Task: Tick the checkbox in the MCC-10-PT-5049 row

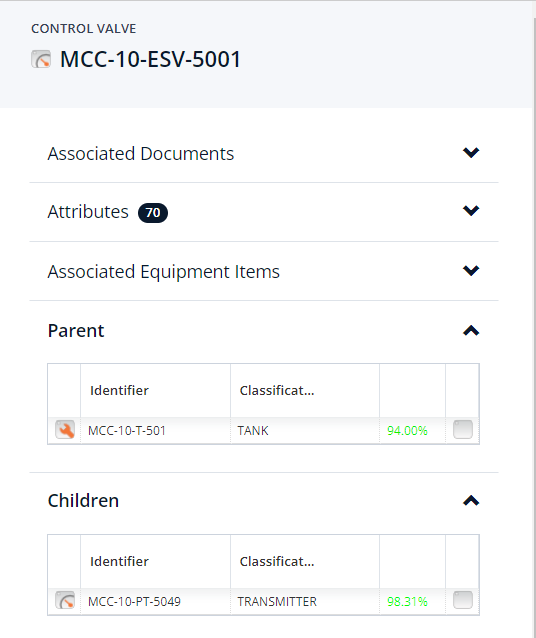Action: (x=463, y=600)
